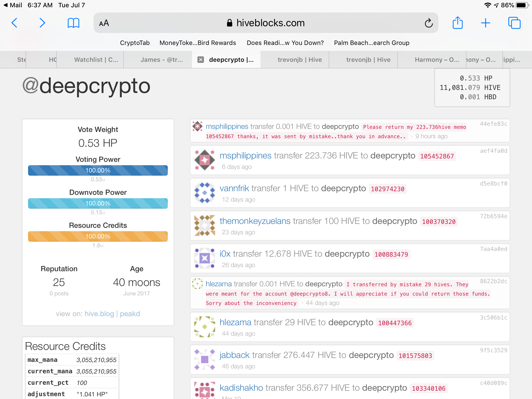Click themonkeyzuelans avatar identicon
532x399 pixels.
point(205,225)
